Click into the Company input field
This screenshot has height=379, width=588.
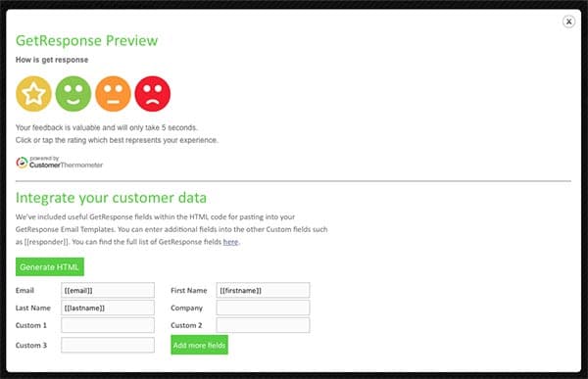pos(263,308)
